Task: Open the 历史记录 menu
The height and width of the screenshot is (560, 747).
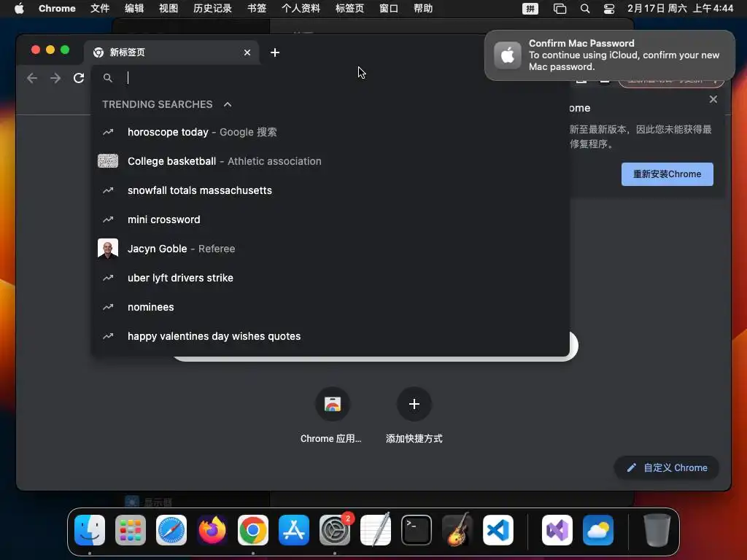Action: pyautogui.click(x=212, y=8)
